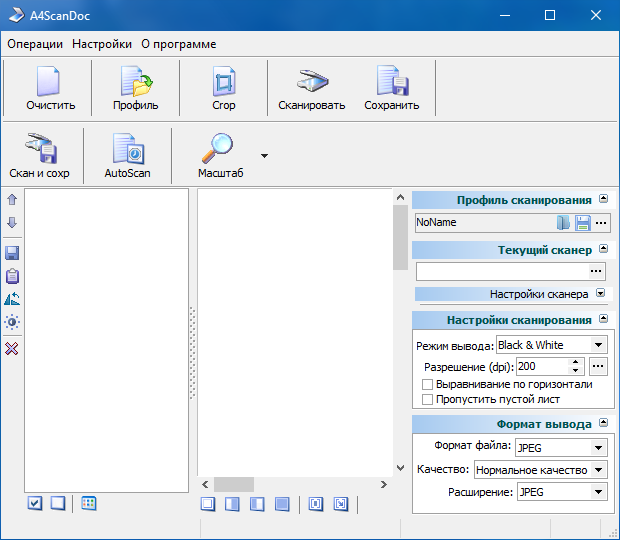Click the Сохранить save icon
620x540 pixels.
coord(391,83)
